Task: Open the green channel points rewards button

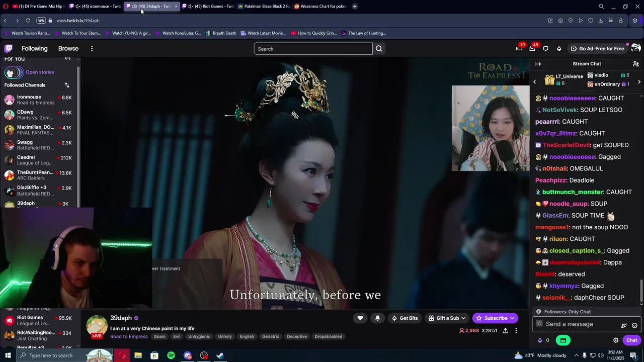Action: (x=563, y=340)
